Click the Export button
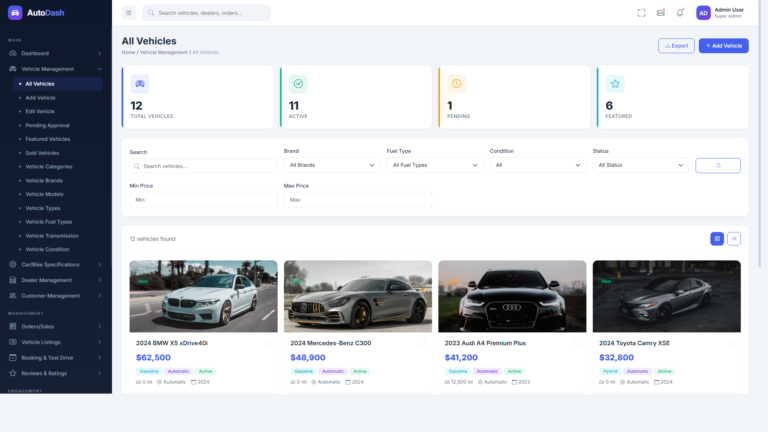Viewport: 768px width, 432px height. click(676, 46)
